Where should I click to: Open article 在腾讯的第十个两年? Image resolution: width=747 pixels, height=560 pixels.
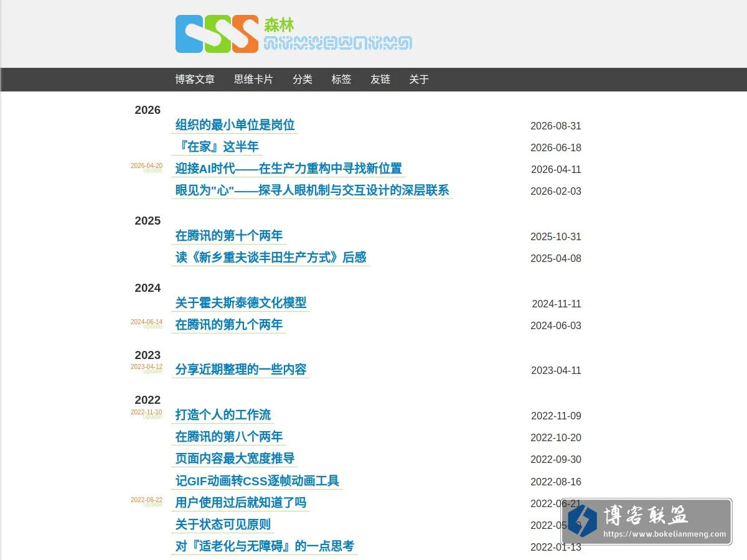tap(228, 236)
